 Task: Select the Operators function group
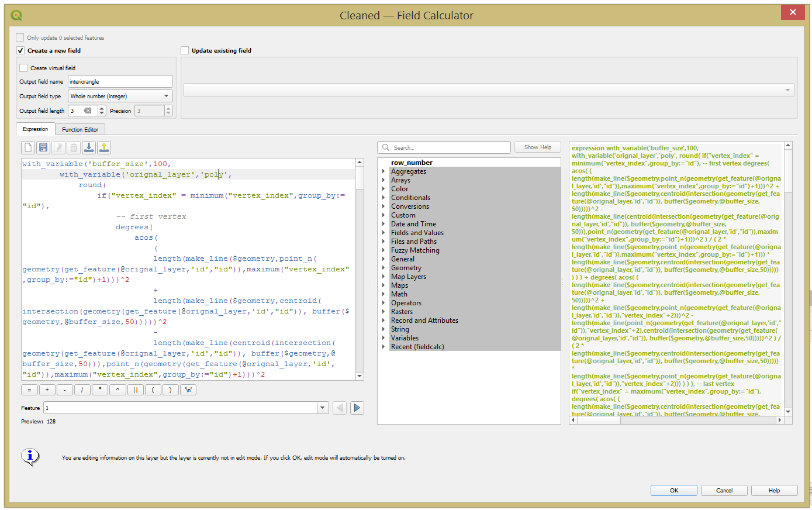[x=406, y=303]
